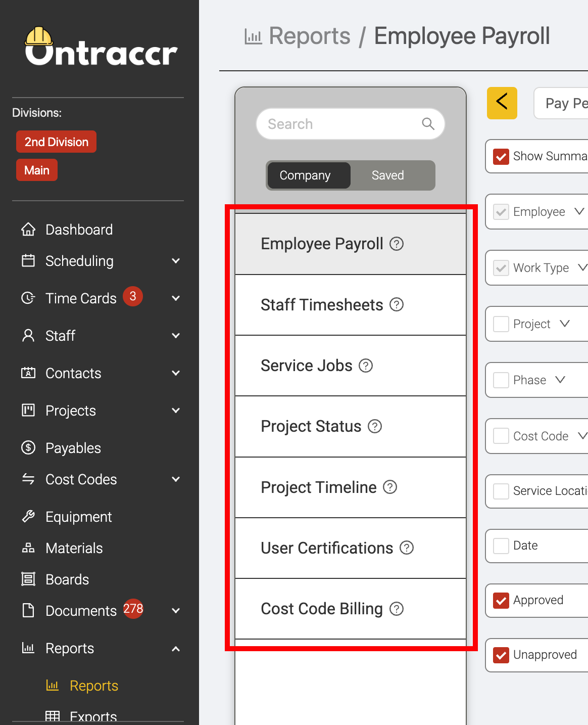Open the Project Timeline report
Screen dimensions: 588x725
coord(351,487)
